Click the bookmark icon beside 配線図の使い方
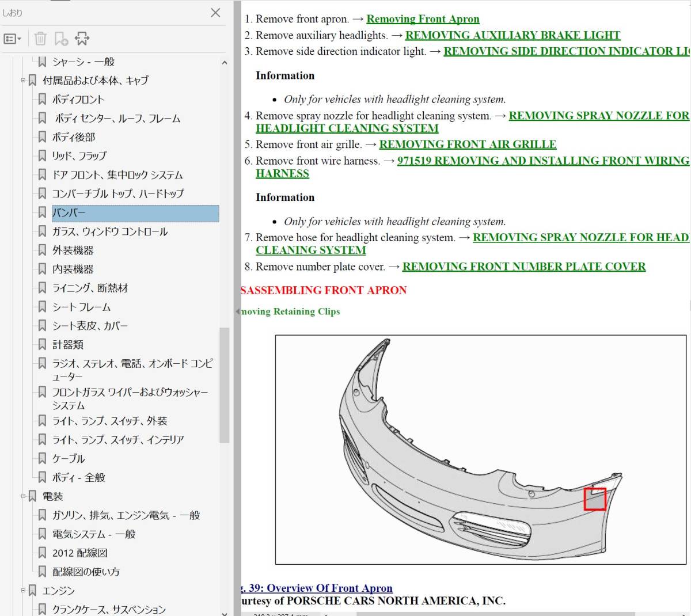691x616 pixels. pyautogui.click(x=42, y=572)
